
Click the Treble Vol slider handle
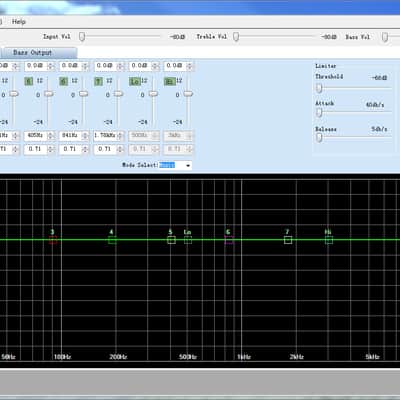(x=236, y=37)
